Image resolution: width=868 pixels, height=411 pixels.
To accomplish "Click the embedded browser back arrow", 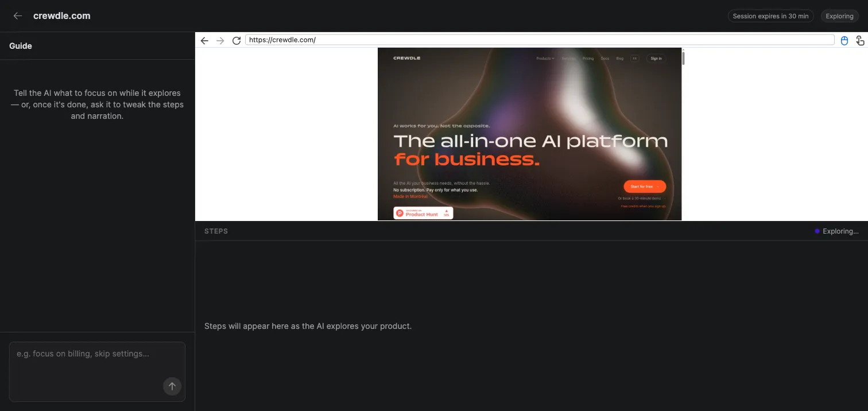I will pos(204,40).
